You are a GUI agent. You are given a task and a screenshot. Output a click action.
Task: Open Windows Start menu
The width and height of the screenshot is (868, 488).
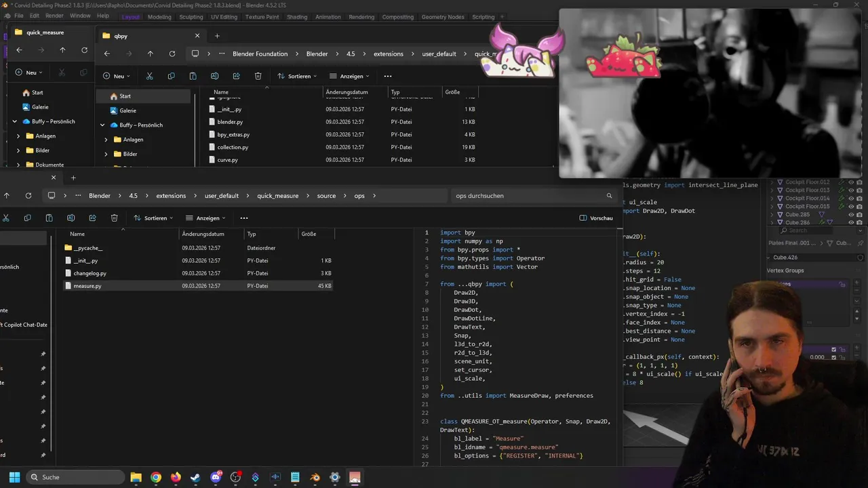(14, 477)
